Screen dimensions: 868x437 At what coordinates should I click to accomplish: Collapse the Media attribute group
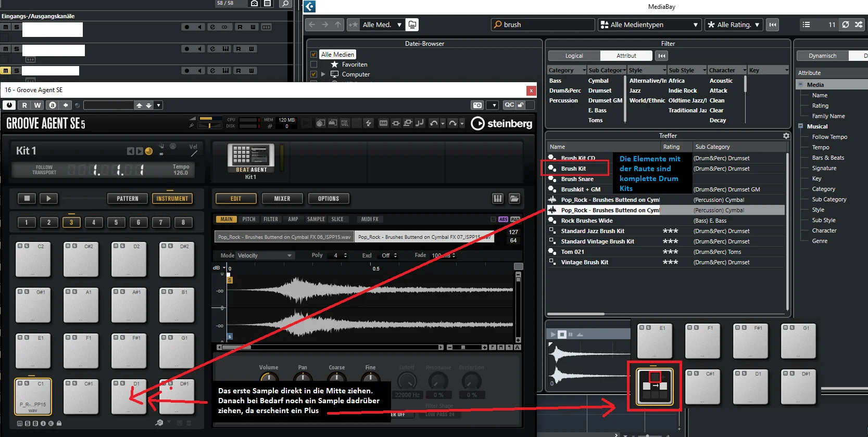coord(801,85)
